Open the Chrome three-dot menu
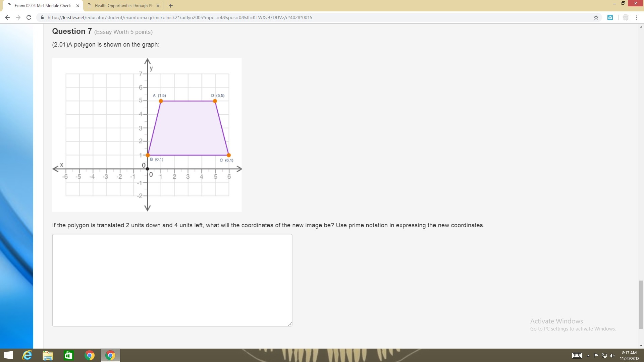 [x=637, y=17]
